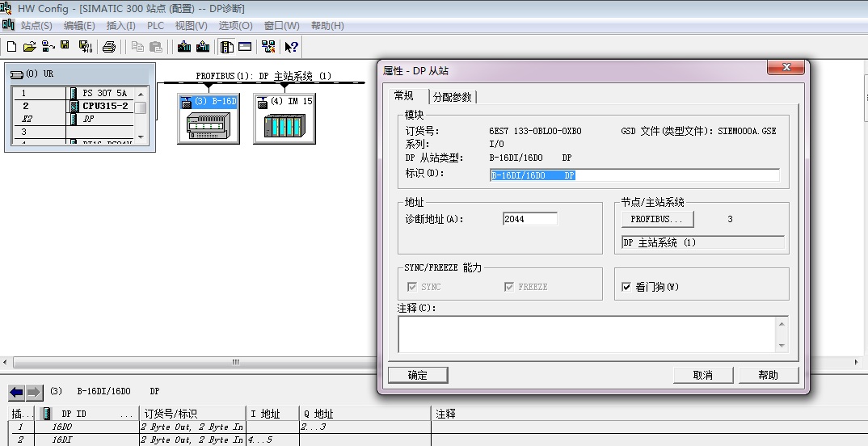The width and height of the screenshot is (868, 446).
Task: Click the 标识(D) text field
Action: [634, 175]
